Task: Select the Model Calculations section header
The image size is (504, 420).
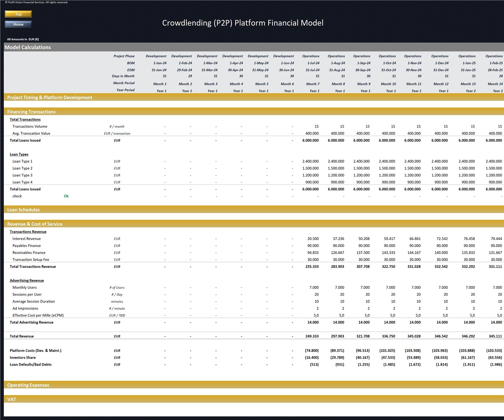Action: [254, 47]
